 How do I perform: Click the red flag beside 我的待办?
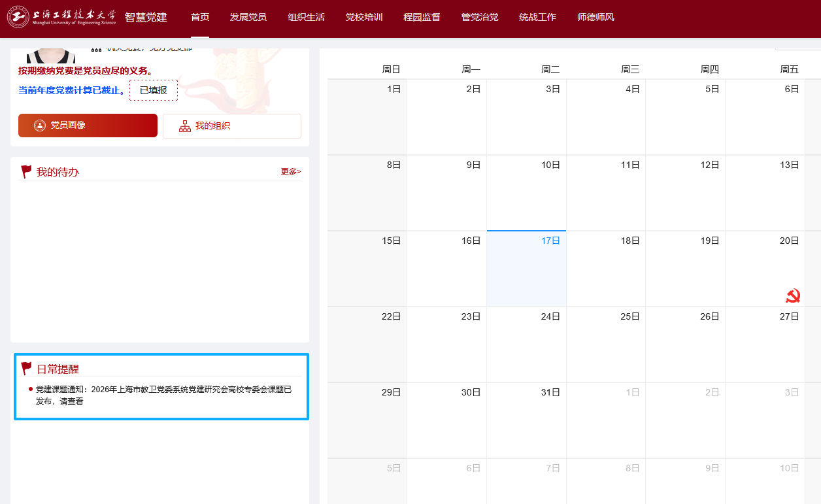(26, 172)
